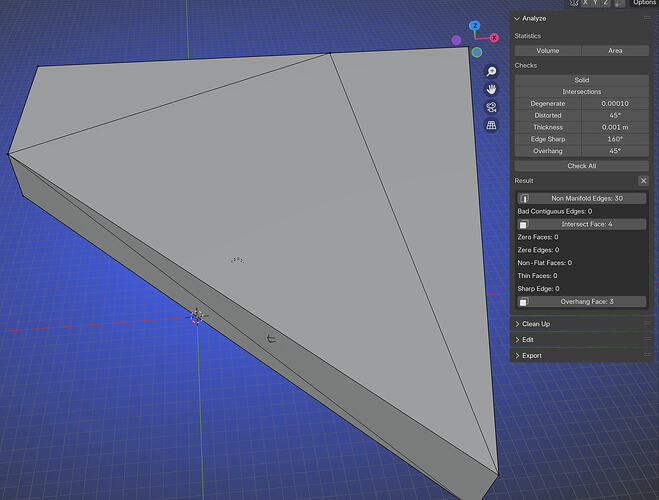
Task: Select Overhang Face result icon
Action: pyautogui.click(x=524, y=302)
